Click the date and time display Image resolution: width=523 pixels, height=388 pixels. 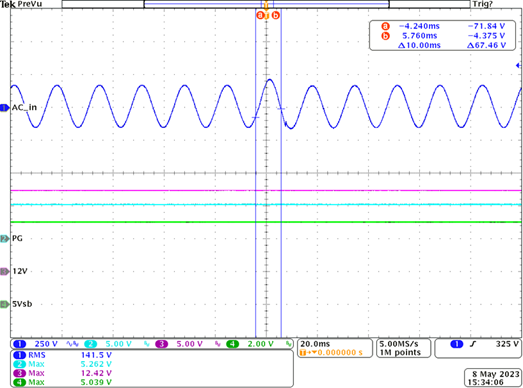coord(493,378)
